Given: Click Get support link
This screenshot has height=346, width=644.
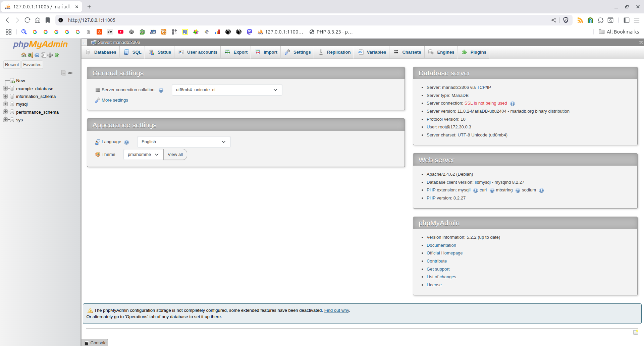Looking at the screenshot, I should click(x=438, y=269).
